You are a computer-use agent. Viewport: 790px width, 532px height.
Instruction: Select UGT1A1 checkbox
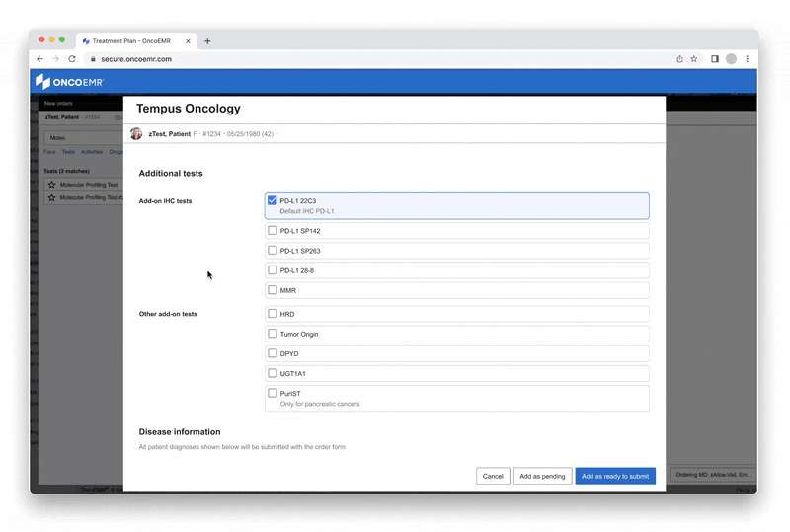pyautogui.click(x=273, y=373)
